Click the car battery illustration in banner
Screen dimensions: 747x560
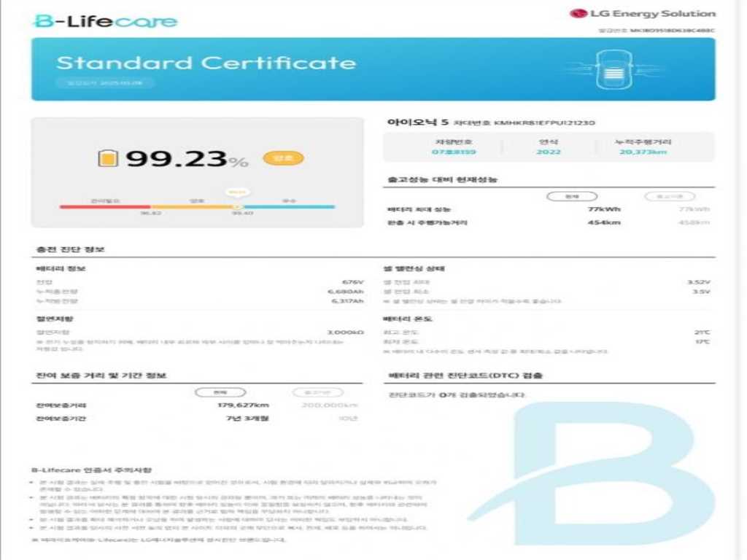[x=614, y=70]
